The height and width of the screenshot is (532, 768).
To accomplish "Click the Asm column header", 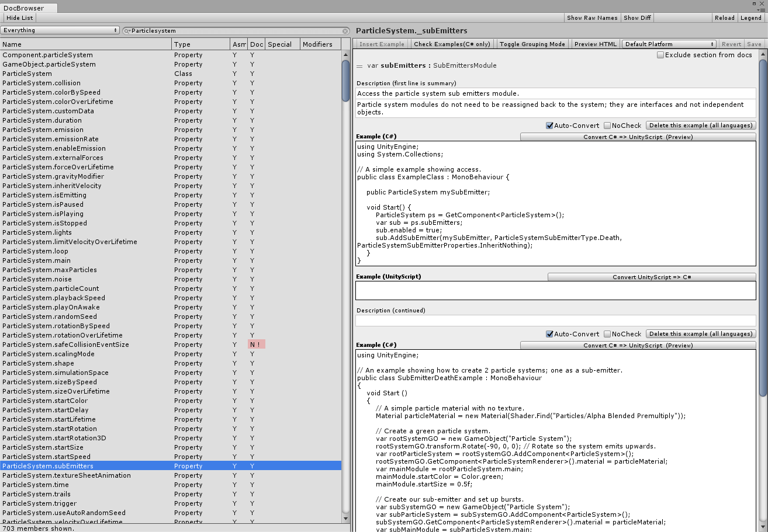I will pos(239,44).
